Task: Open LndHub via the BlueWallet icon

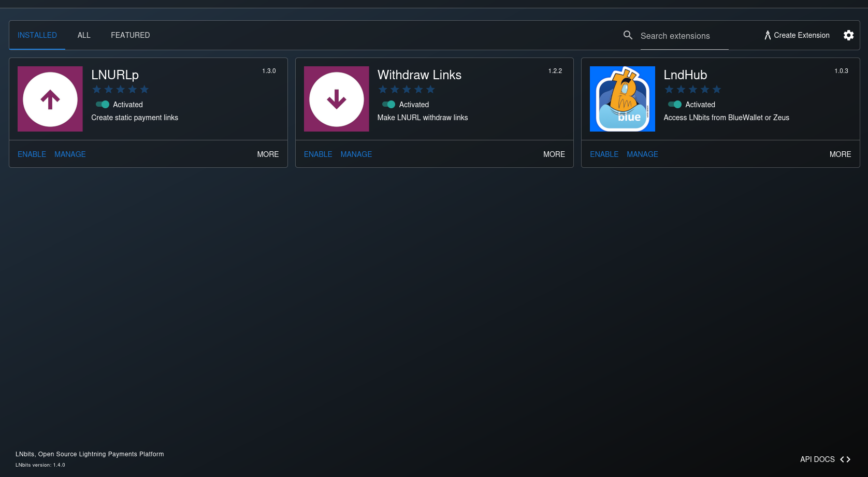Action: coord(622,98)
